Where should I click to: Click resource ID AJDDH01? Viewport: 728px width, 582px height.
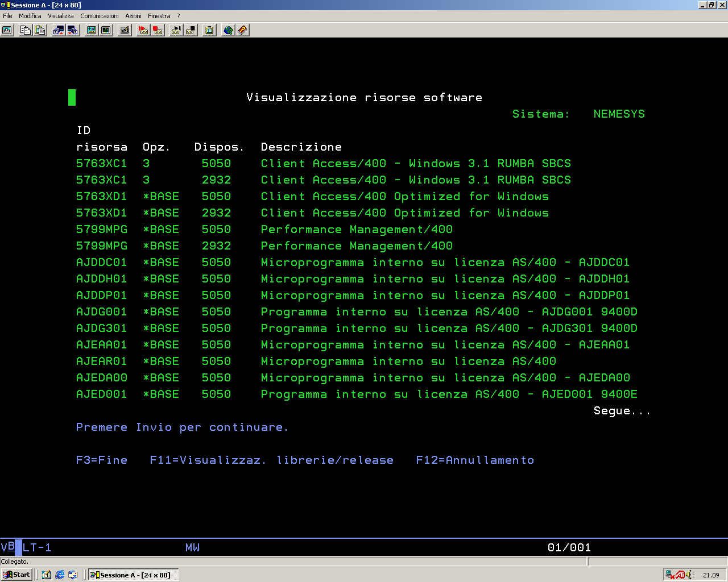[102, 278]
